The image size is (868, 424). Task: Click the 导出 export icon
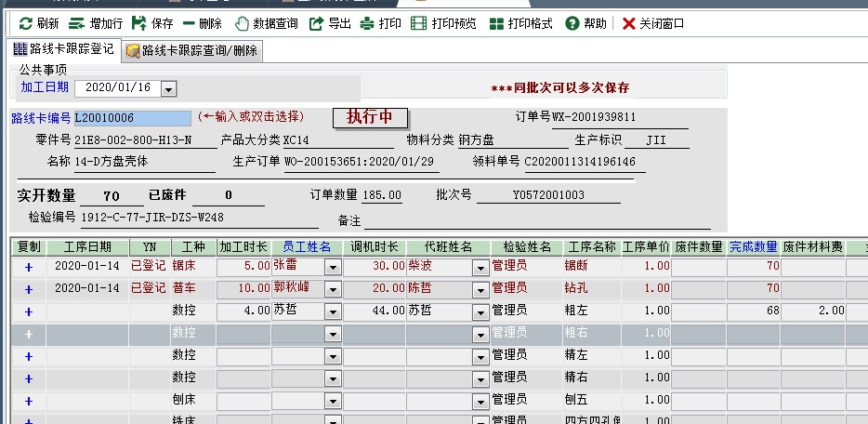(x=316, y=24)
